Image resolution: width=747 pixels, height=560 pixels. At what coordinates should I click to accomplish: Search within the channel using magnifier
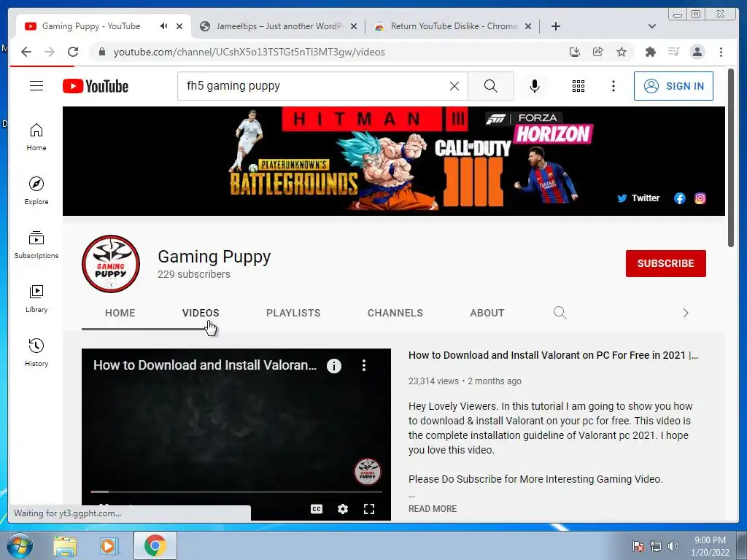pos(560,313)
